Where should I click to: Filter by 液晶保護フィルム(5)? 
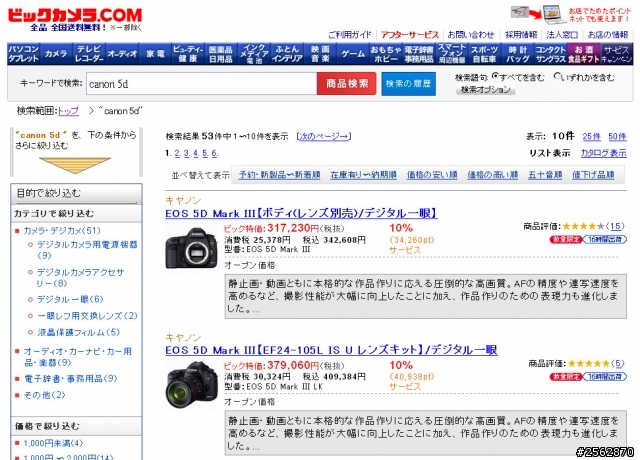tap(79, 333)
